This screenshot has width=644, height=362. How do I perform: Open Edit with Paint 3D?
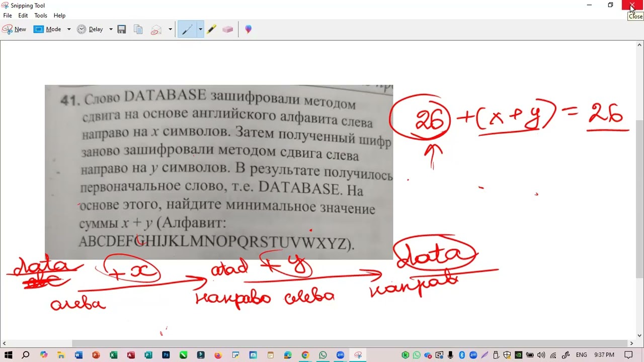248,29
